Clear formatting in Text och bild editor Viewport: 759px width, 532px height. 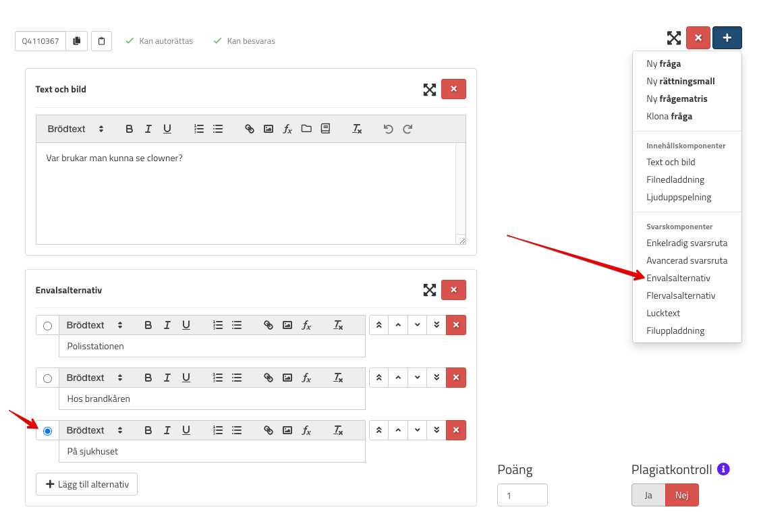[358, 129]
